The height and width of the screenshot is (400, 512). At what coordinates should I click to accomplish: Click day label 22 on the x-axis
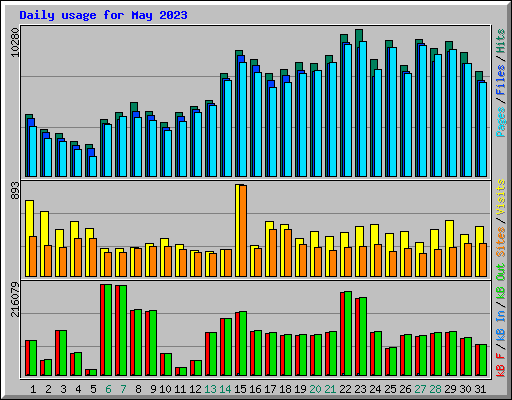[x=345, y=389]
